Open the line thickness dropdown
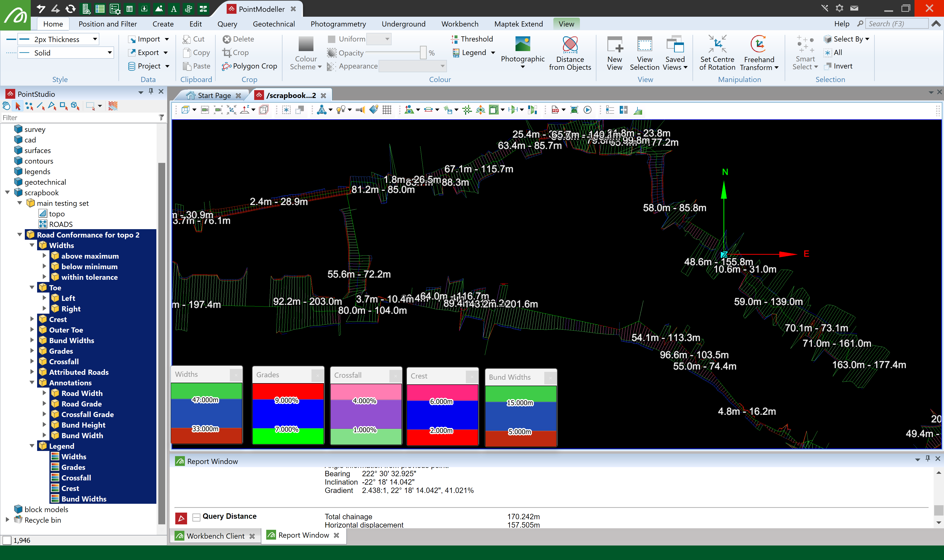The image size is (944, 560). [95, 39]
